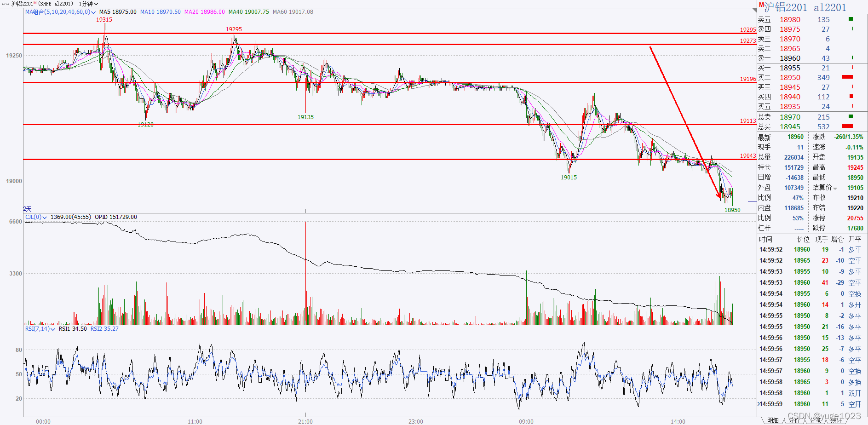868x425 pixels.
Task: Select the 买三 18945 bid row
Action: pos(812,87)
